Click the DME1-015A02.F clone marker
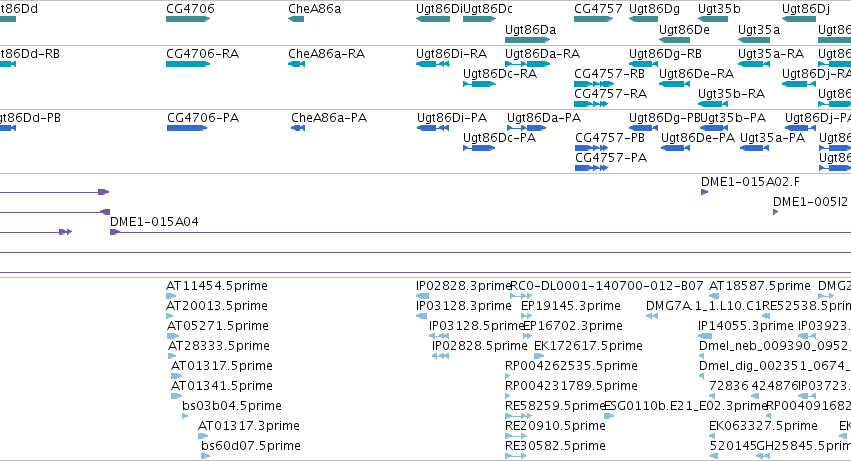Viewport: 851px width, 461px height. click(x=704, y=192)
